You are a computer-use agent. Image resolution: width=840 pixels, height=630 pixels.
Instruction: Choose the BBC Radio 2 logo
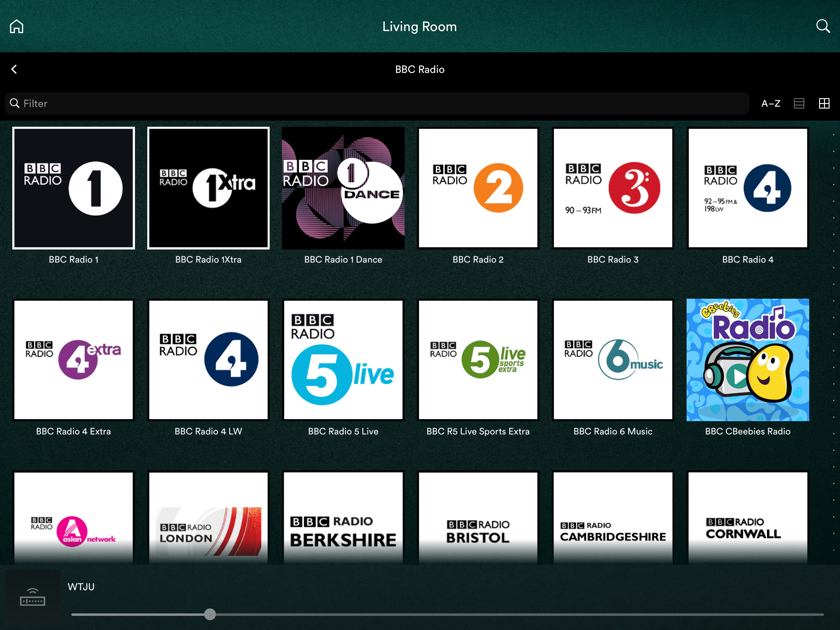pos(478,188)
